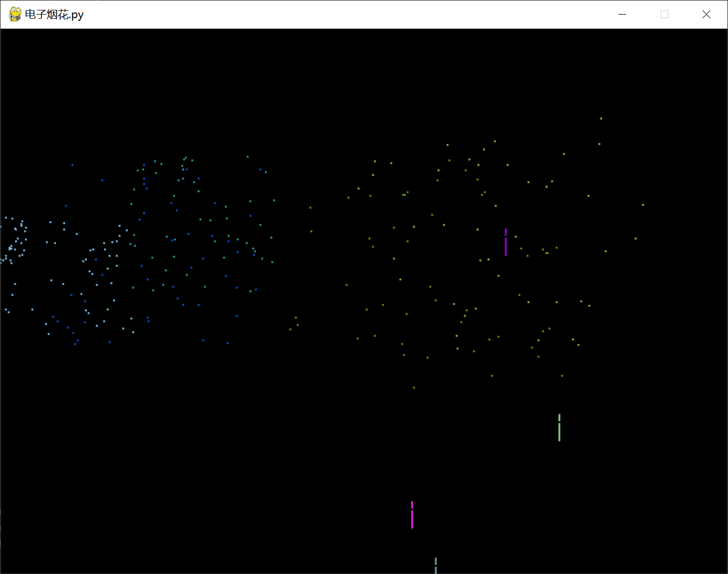Click the lowest green spark below yellow burst
Screen dimensions: 728x574
(414, 388)
